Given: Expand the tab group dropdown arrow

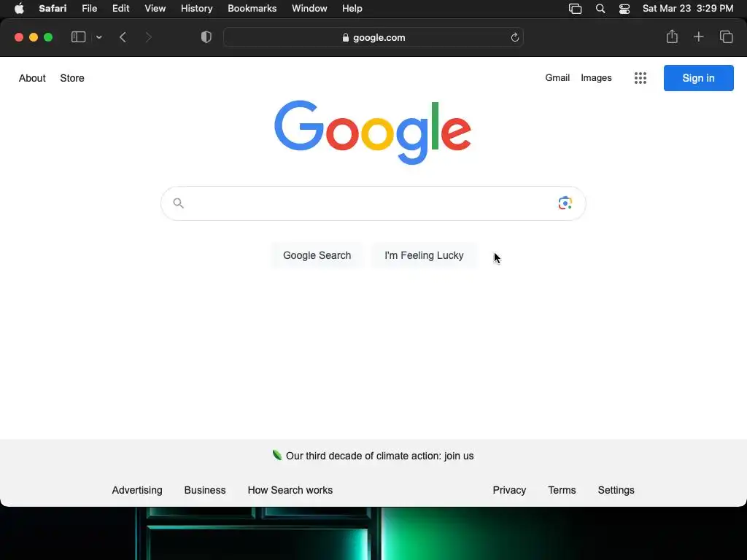Looking at the screenshot, I should [98, 37].
